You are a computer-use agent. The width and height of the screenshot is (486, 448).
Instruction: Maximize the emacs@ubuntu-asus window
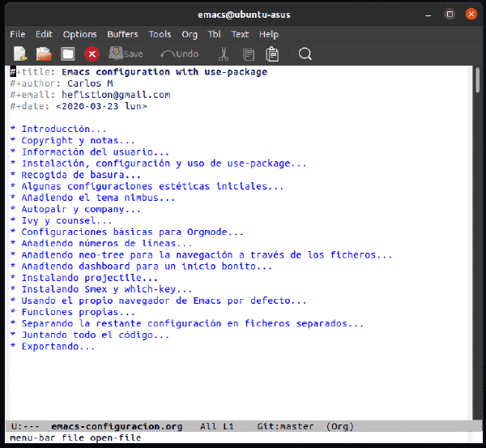[x=450, y=15]
